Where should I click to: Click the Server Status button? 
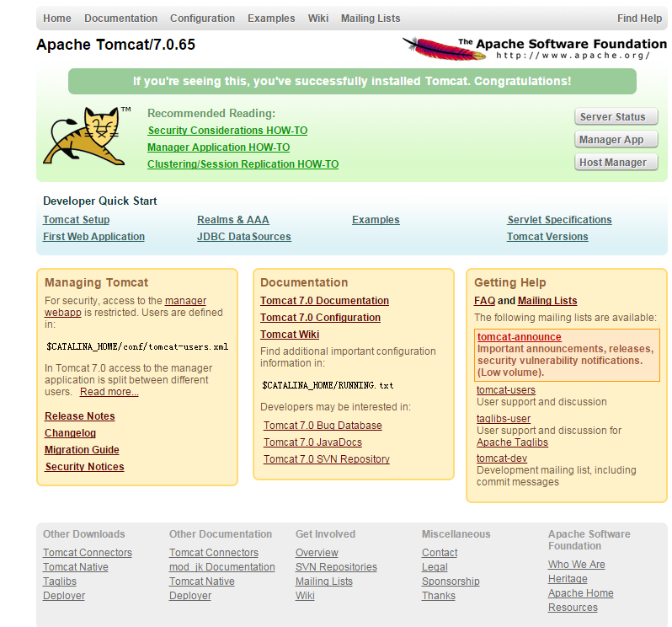click(x=616, y=116)
